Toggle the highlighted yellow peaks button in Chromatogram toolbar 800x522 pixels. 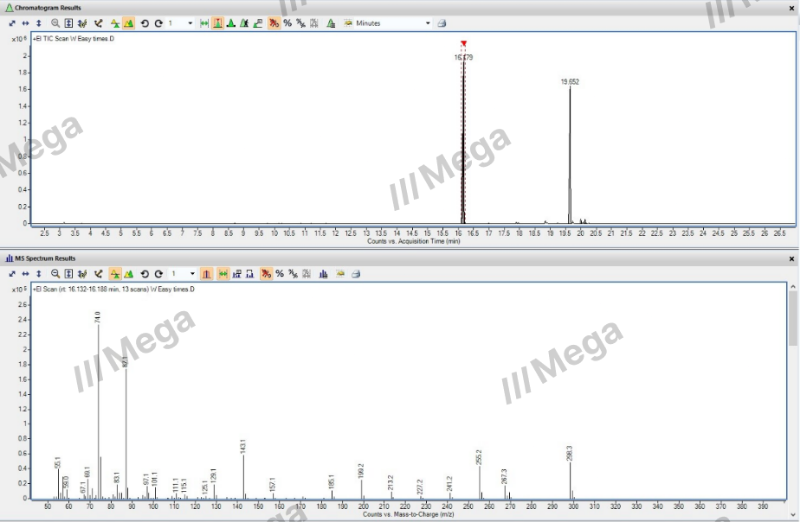click(129, 22)
